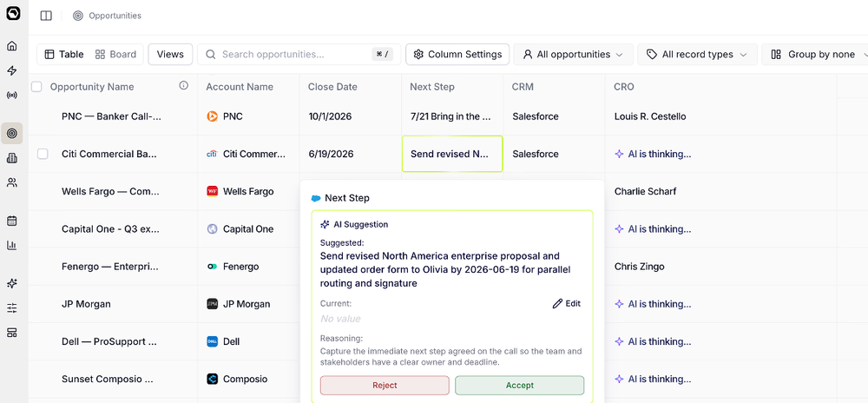This screenshot has width=868, height=403.
Task: Click the Citi account logo
Action: click(212, 154)
